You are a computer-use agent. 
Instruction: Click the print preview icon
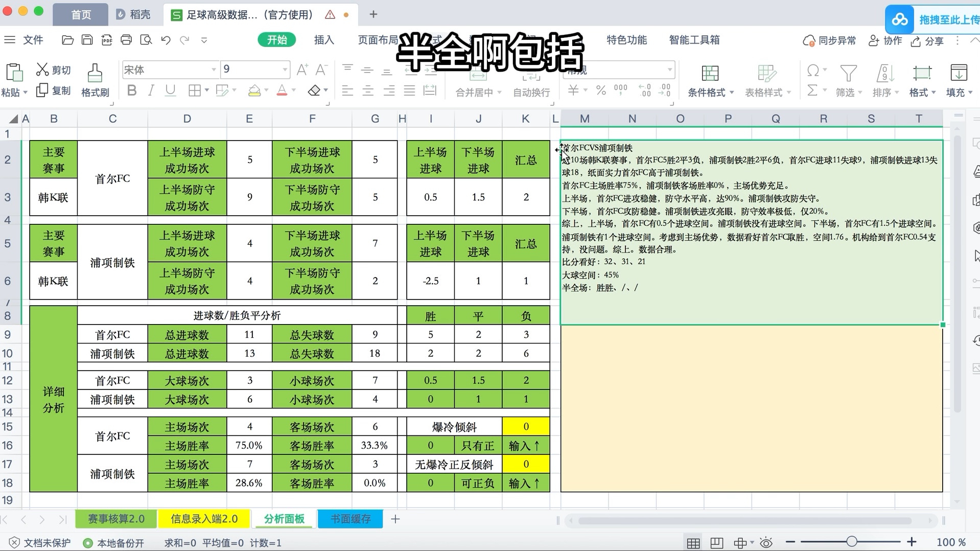click(x=146, y=40)
